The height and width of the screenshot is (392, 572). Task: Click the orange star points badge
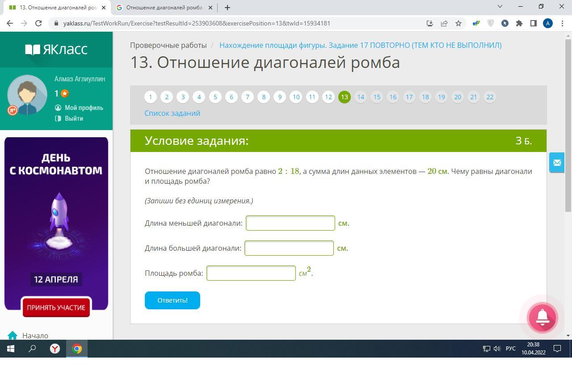[65, 93]
